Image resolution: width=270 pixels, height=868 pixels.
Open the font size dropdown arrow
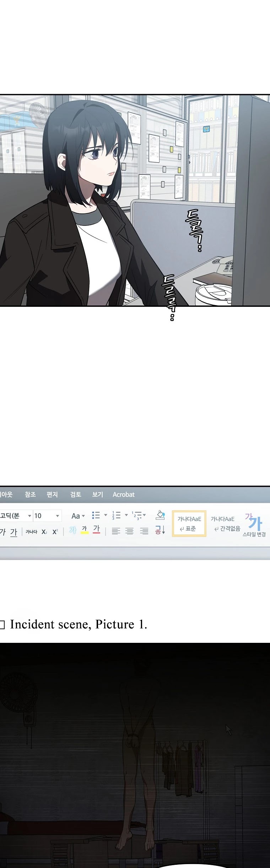coord(58,516)
